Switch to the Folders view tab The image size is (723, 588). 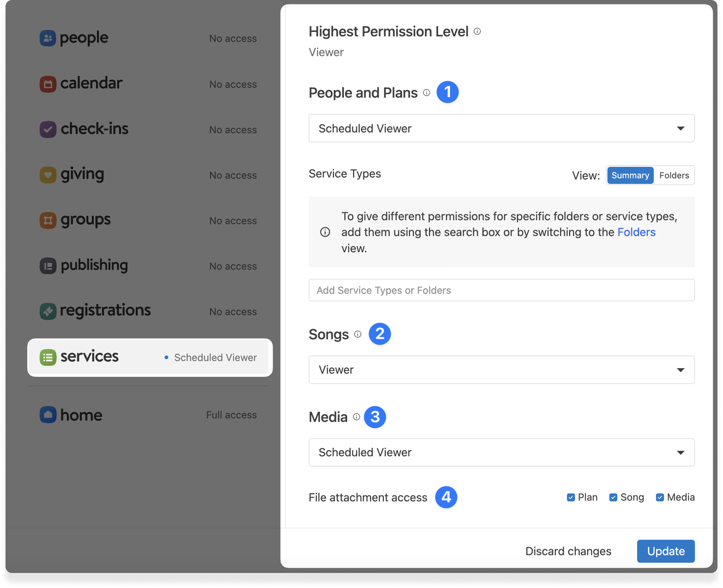(x=674, y=175)
